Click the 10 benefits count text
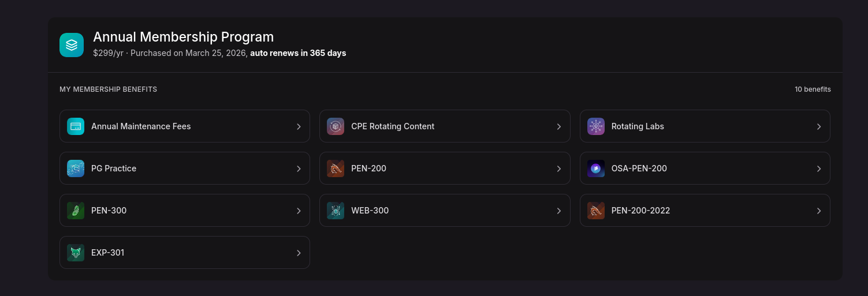868x296 pixels. (x=813, y=89)
